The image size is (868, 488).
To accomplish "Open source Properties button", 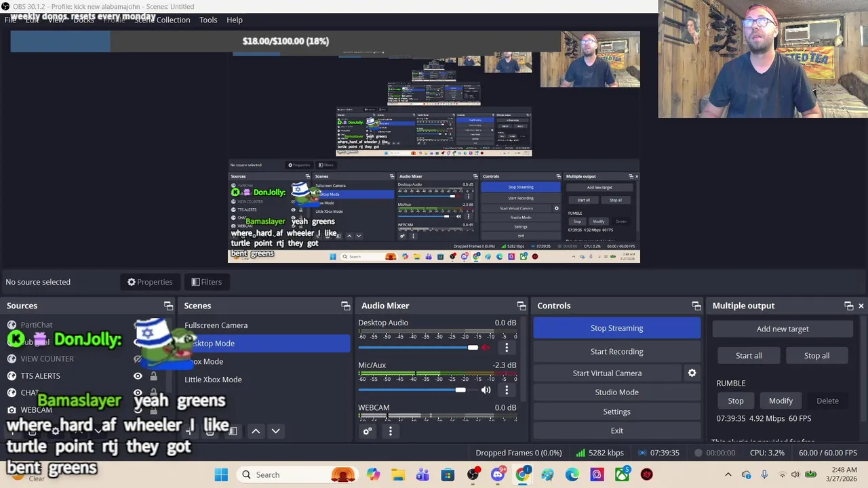I will [150, 282].
